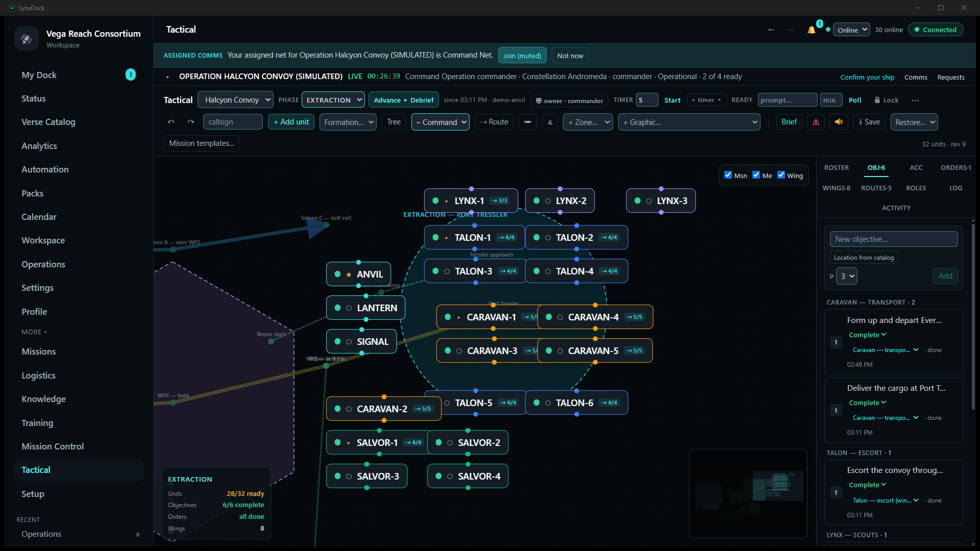The height and width of the screenshot is (551, 980).
Task: Click Advance to Debrief button
Action: [404, 100]
